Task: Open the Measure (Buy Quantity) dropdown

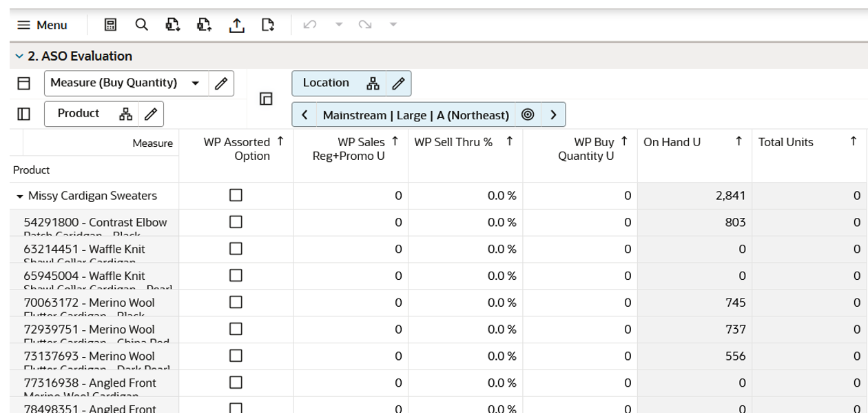Action: [195, 83]
